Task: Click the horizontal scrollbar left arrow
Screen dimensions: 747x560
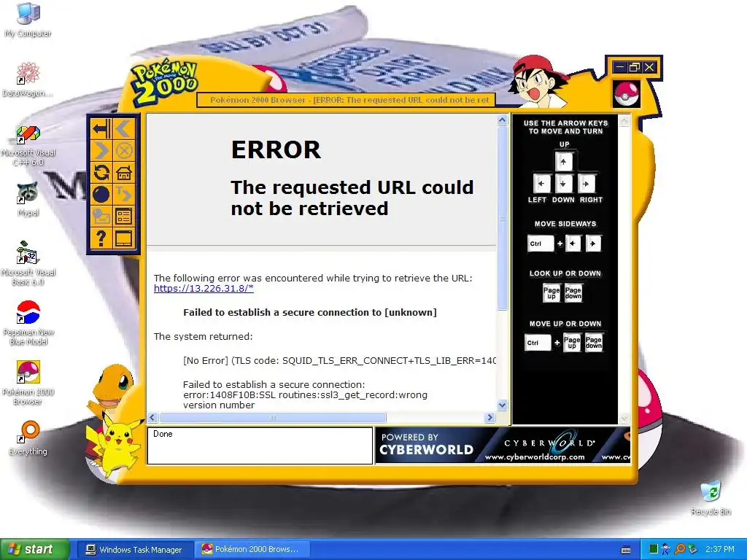Action: pyautogui.click(x=152, y=418)
